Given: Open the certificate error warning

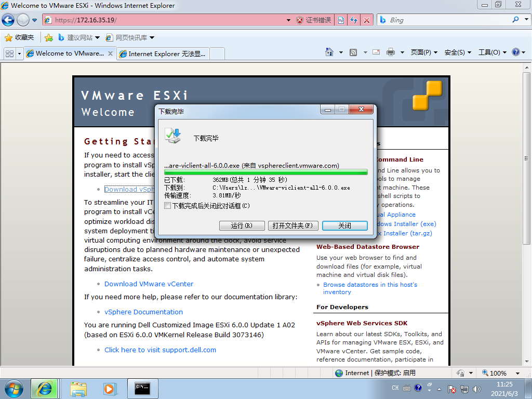Looking at the screenshot, I should coord(313,20).
